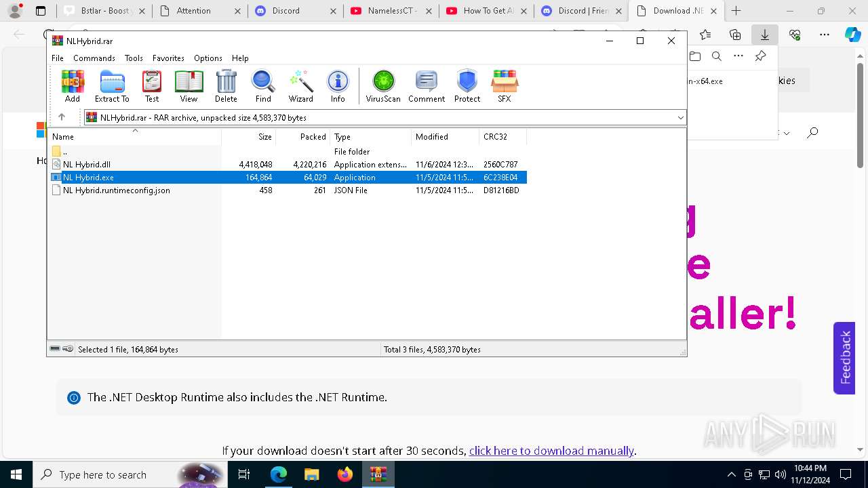Select the Extract To toolbar button

112,86
